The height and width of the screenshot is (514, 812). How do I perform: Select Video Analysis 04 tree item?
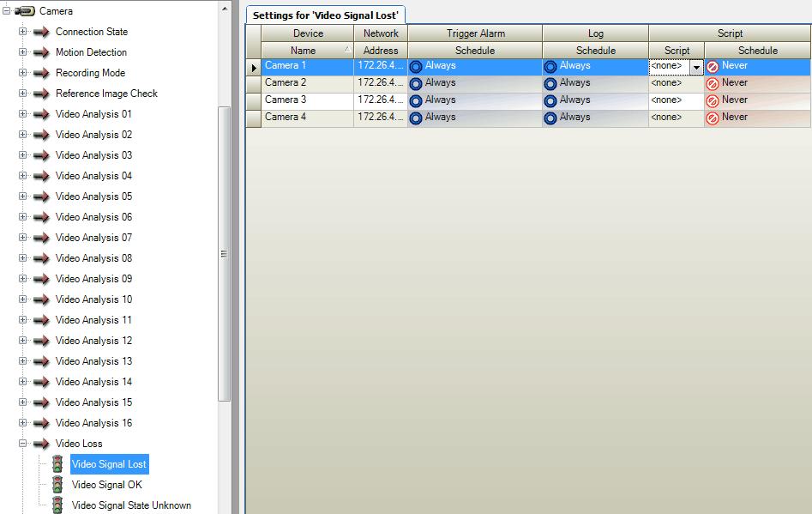tap(93, 176)
